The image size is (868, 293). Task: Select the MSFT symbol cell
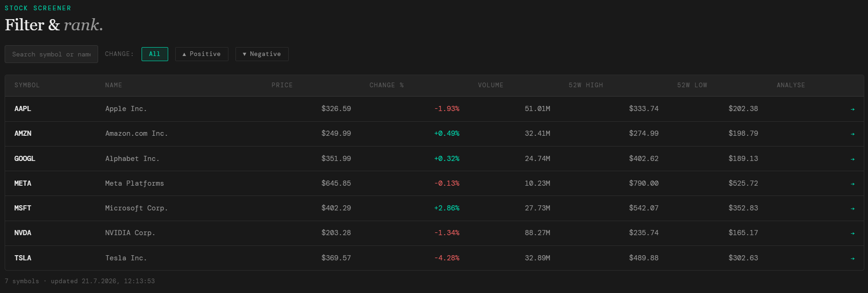click(x=23, y=208)
